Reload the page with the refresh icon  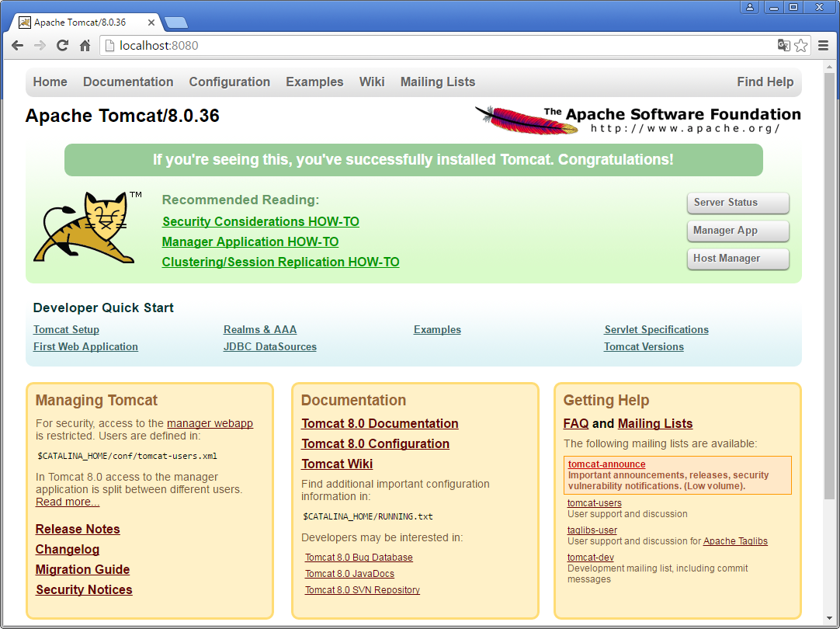[63, 46]
